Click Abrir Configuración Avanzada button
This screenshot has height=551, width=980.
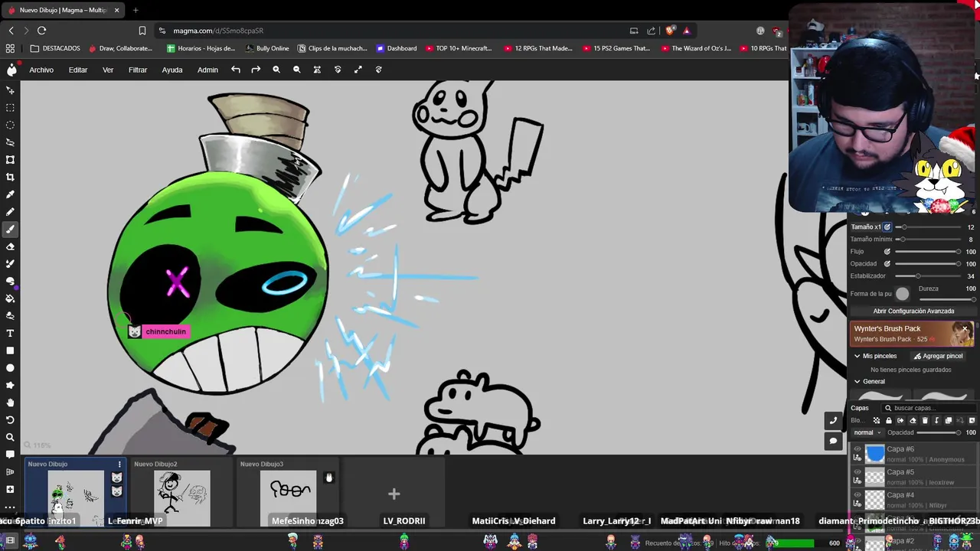[913, 311]
